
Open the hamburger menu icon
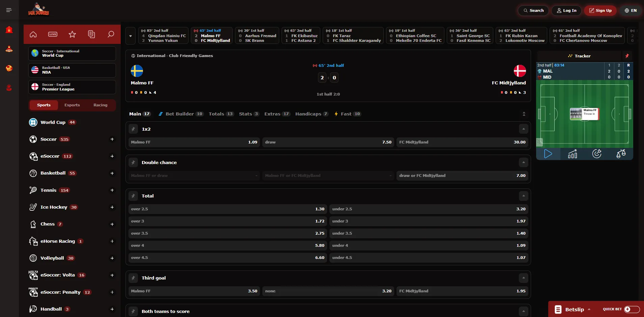point(9,10)
